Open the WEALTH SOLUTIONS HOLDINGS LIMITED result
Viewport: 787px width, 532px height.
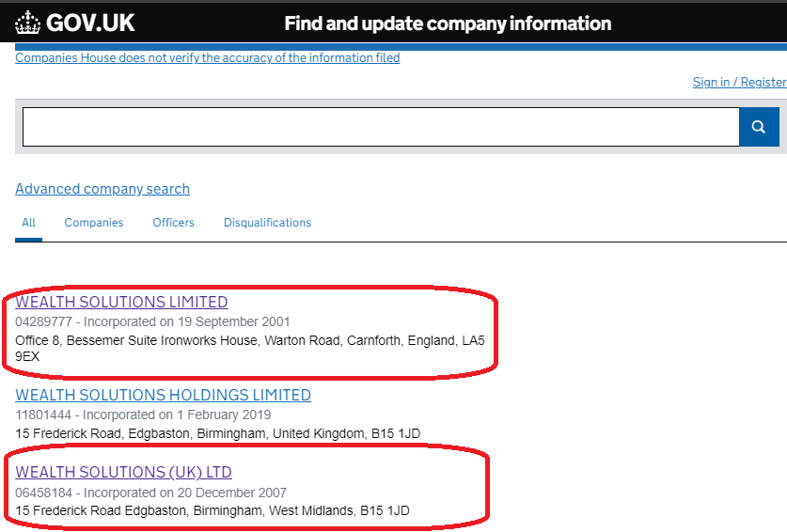163,396
